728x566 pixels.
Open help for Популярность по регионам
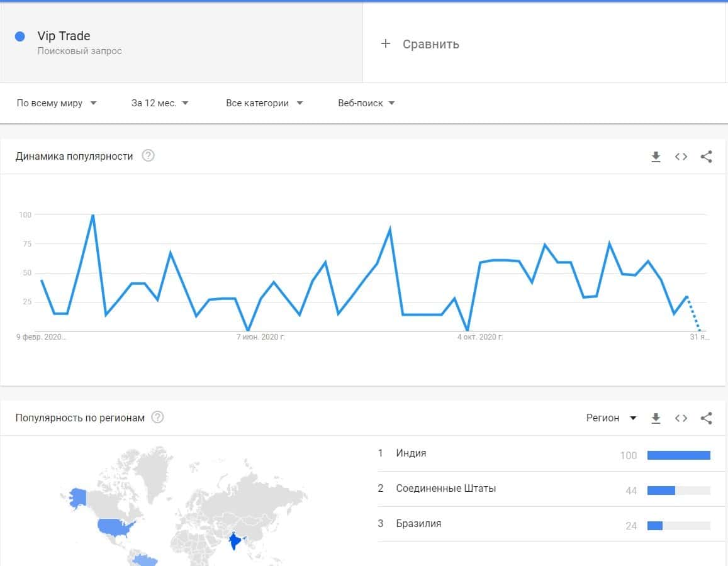pos(158,418)
